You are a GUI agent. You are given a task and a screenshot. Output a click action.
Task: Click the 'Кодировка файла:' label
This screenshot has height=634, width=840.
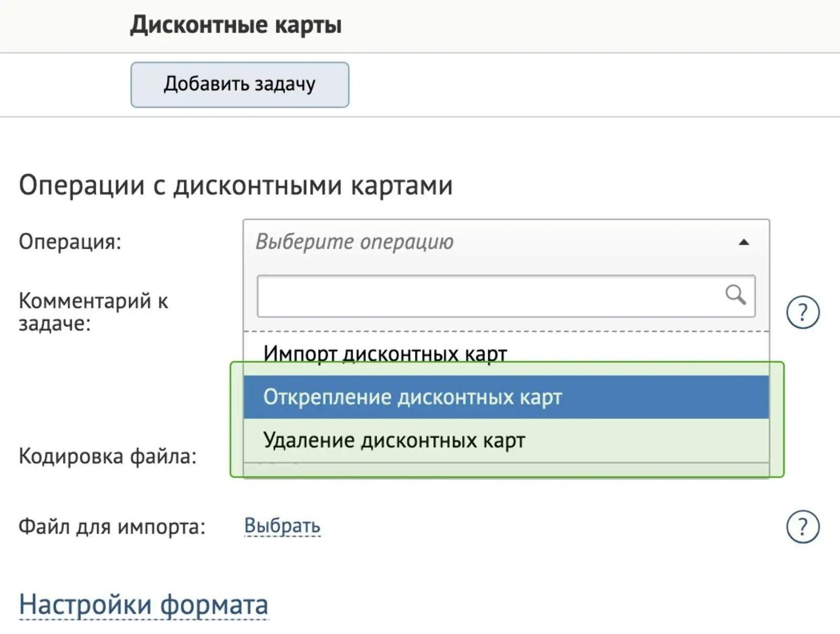pyautogui.click(x=108, y=456)
